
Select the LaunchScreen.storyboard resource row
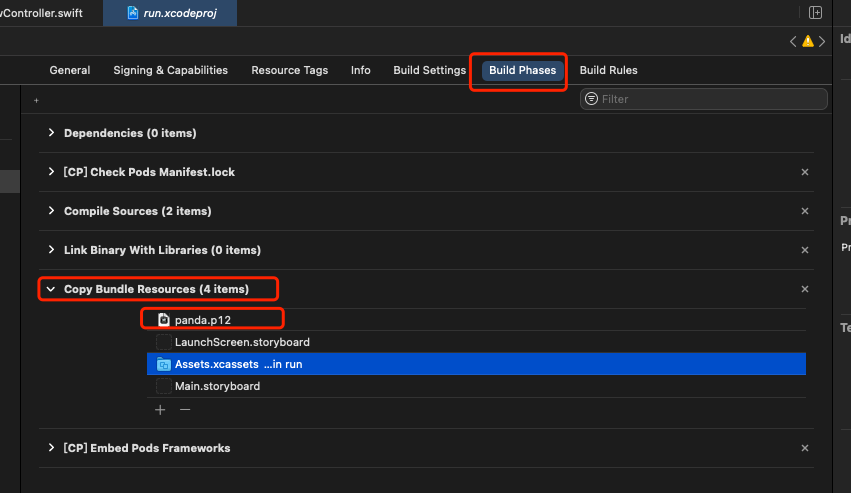(x=241, y=342)
